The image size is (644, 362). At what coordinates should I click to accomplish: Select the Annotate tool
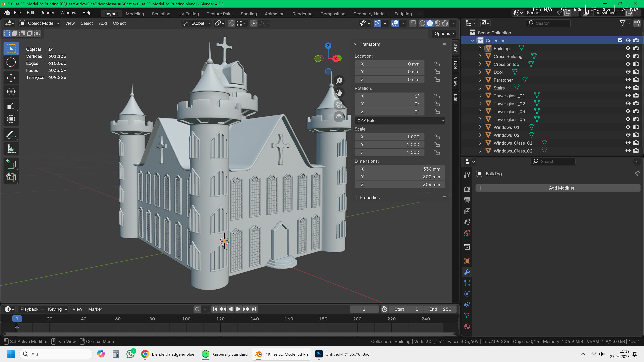pos(11,135)
